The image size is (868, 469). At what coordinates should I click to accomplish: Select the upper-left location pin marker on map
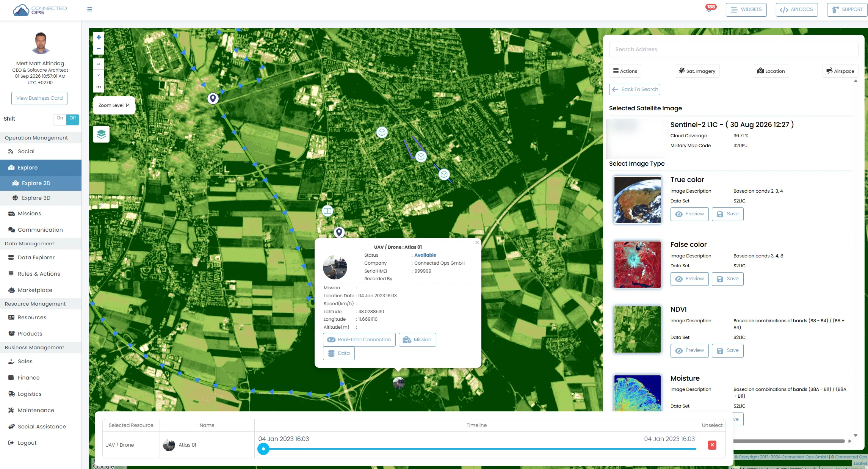pyautogui.click(x=213, y=99)
